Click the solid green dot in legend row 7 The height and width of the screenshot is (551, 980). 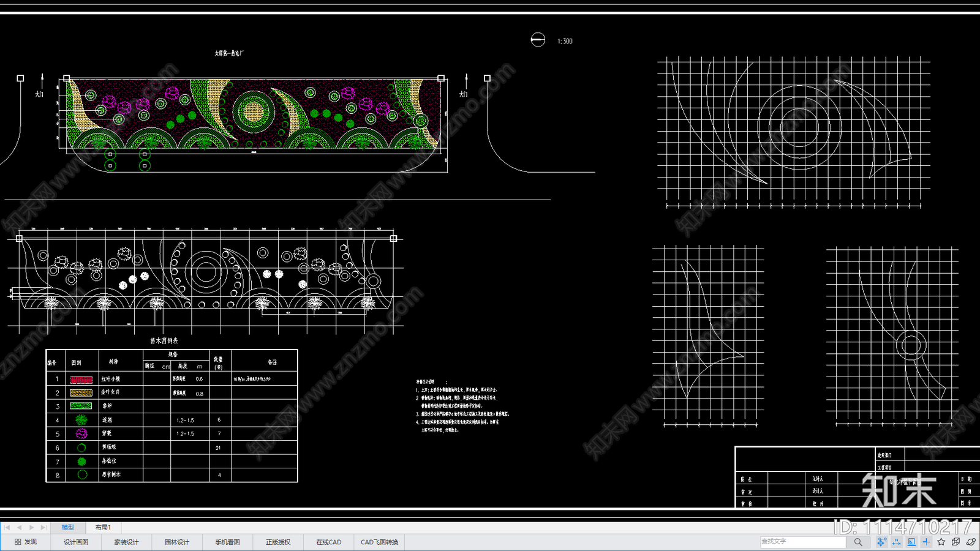coord(81,461)
